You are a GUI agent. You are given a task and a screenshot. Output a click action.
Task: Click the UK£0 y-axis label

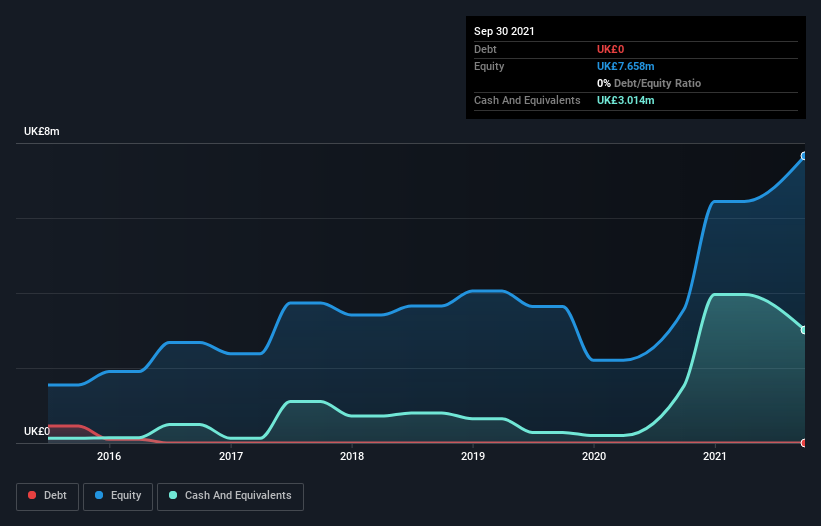[x=37, y=431]
